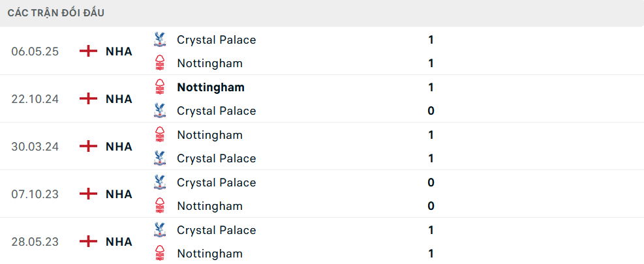Click Nottingham crest in 30.03.24 match

tap(159, 135)
